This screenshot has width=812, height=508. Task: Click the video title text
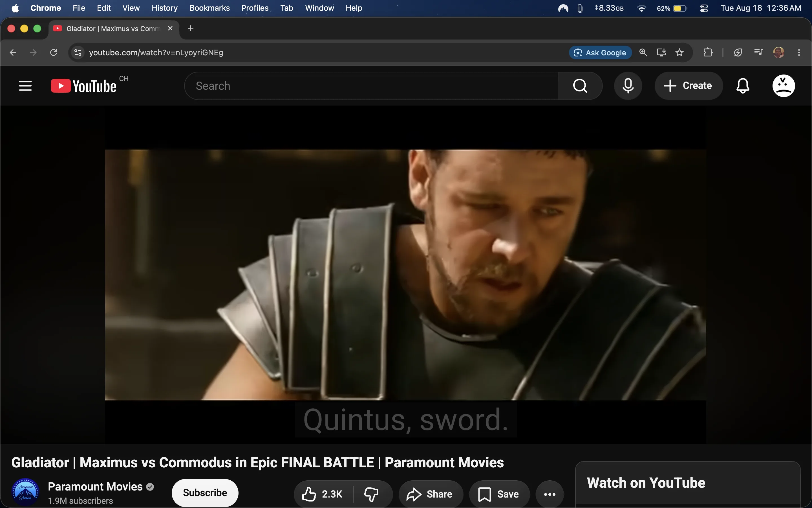pyautogui.click(x=257, y=463)
